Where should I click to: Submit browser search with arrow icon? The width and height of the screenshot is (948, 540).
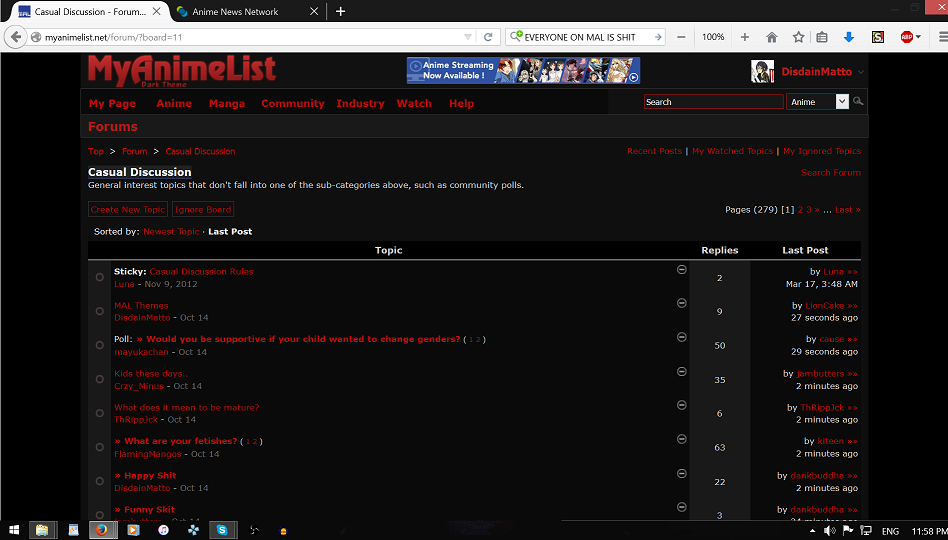[x=658, y=37]
